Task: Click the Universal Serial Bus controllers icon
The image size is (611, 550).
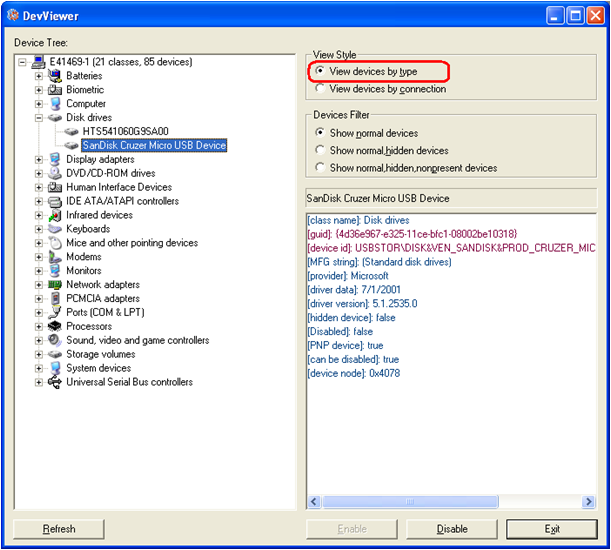Action: click(55, 382)
